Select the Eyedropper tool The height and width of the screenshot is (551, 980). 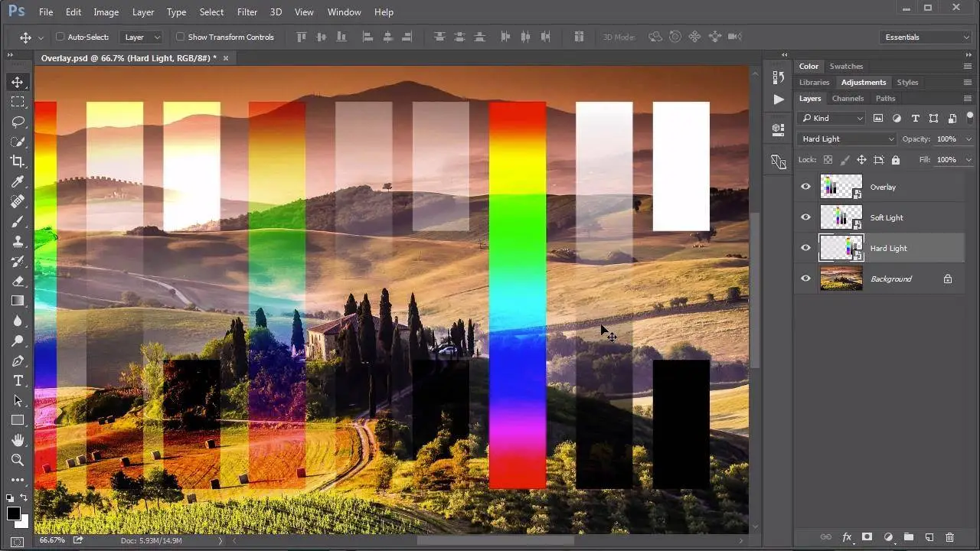click(18, 181)
